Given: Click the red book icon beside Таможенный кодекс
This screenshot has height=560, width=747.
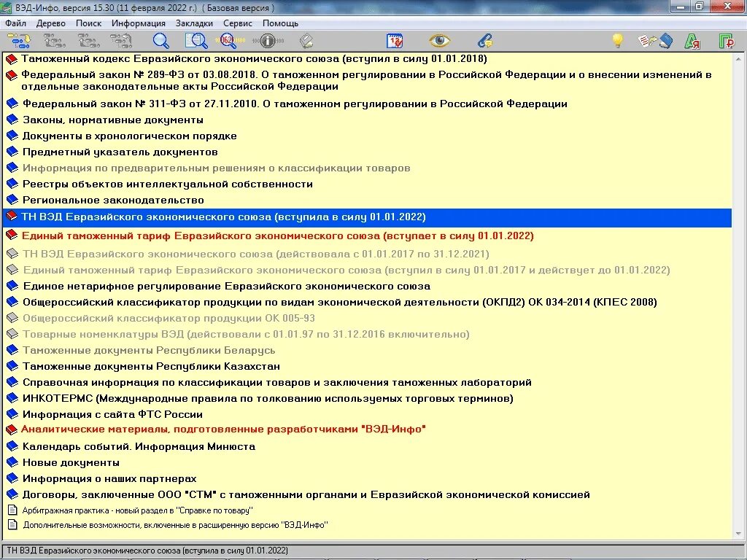Looking at the screenshot, I should click(12, 60).
